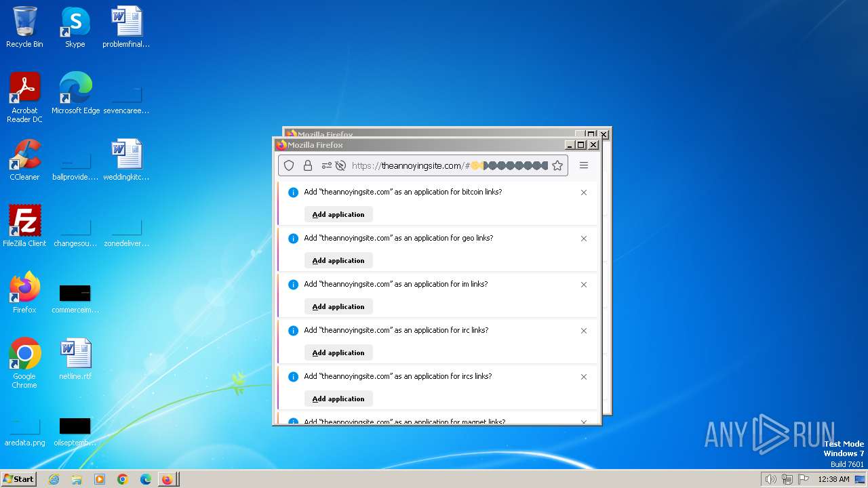Open media player from taskbar
Viewport: 868px width, 488px height.
[x=100, y=479]
